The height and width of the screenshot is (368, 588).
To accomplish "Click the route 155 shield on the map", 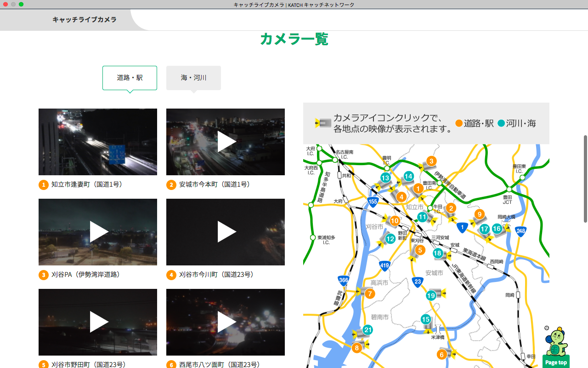I will 373,201.
